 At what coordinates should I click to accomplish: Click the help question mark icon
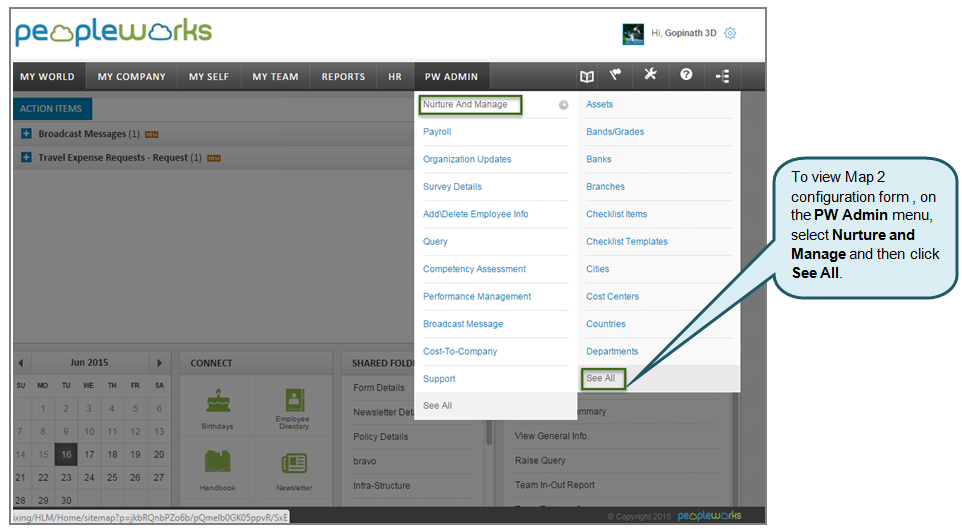(x=686, y=74)
